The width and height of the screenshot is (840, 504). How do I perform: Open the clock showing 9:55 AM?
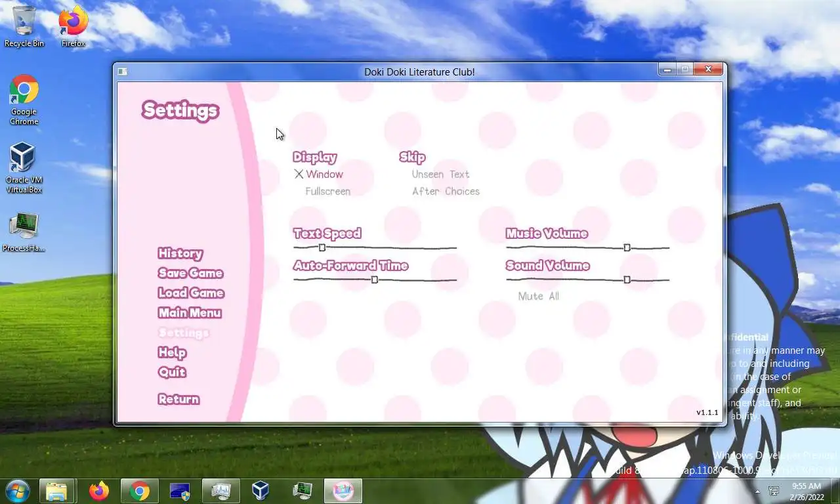tap(807, 491)
